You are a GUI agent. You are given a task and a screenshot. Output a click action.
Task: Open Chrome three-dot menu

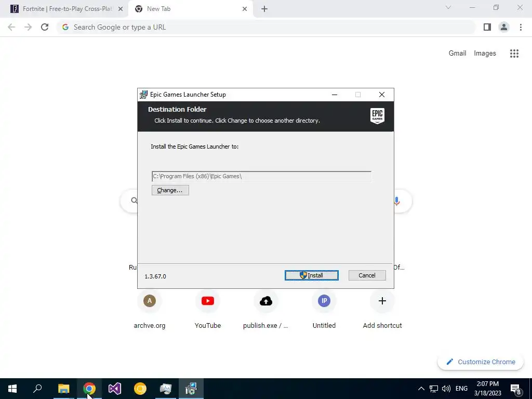tap(521, 27)
